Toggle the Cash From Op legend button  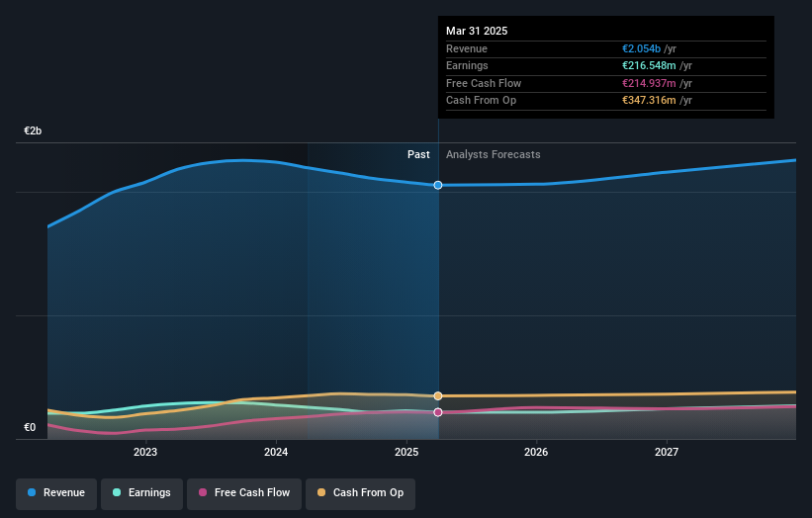(360, 493)
